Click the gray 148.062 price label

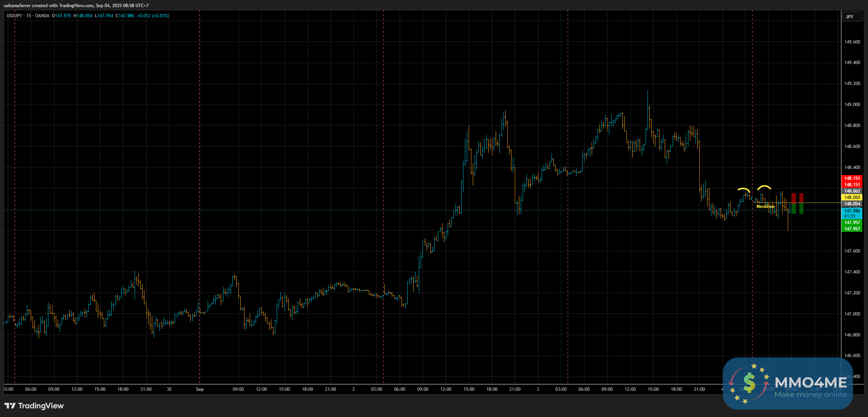[x=852, y=191]
